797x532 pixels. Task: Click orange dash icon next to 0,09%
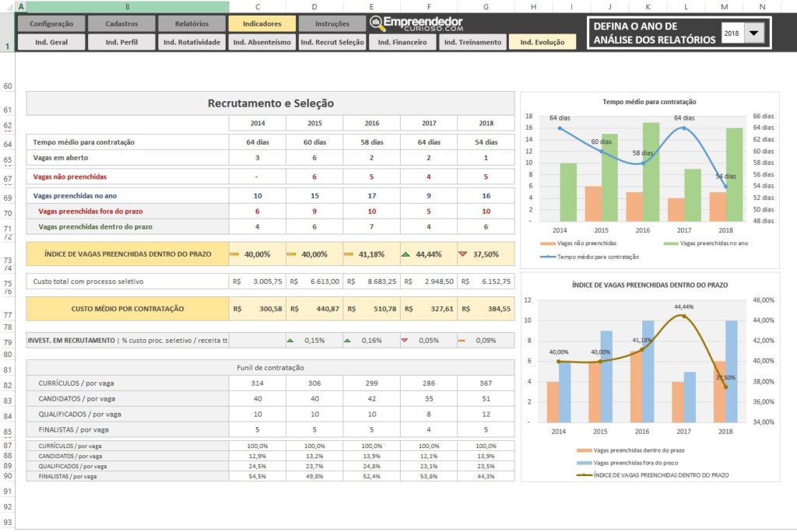pos(462,341)
